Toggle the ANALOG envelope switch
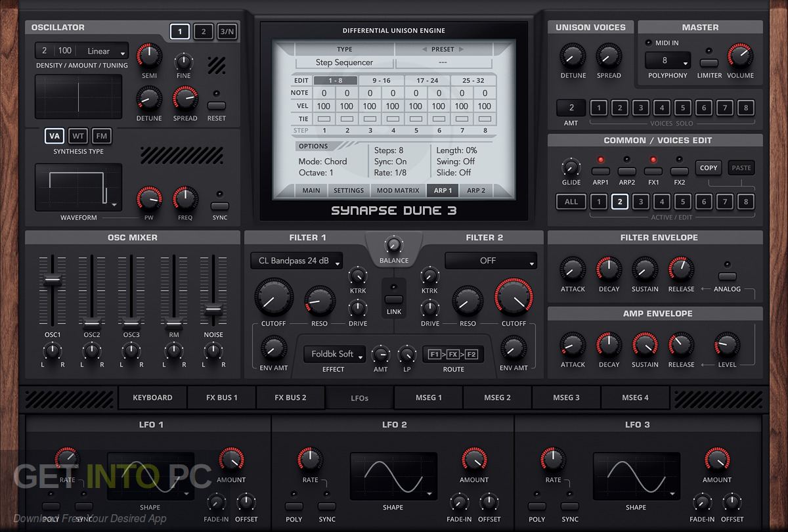Image resolution: width=788 pixels, height=532 pixels. 727,277
